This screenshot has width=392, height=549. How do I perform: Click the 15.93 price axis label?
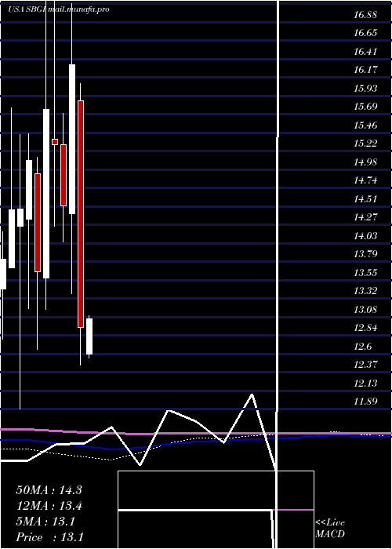(x=365, y=88)
